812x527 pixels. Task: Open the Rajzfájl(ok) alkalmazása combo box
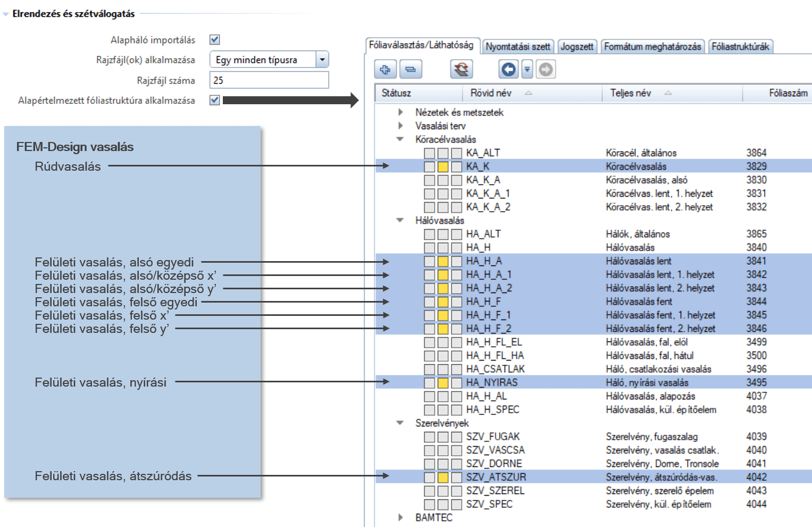point(269,60)
